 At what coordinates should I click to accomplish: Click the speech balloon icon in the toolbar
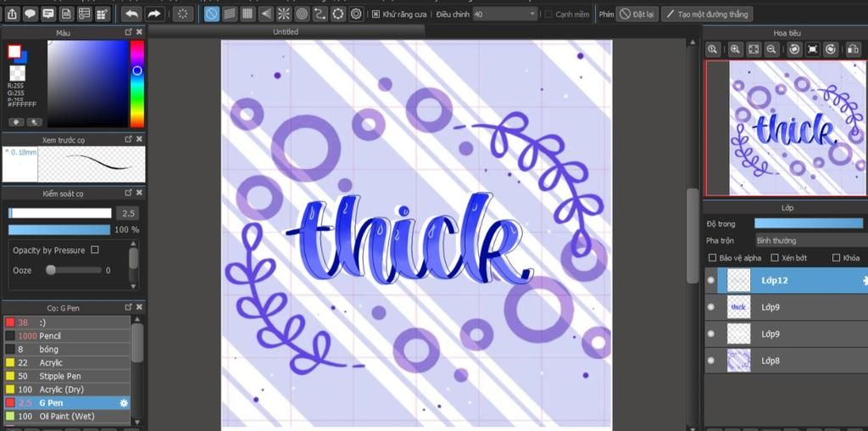tap(30, 14)
